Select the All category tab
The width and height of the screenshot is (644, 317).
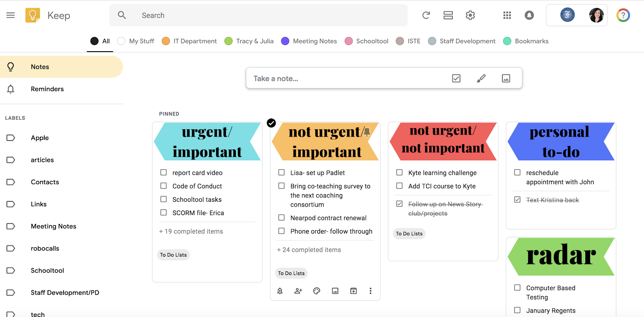pos(100,41)
